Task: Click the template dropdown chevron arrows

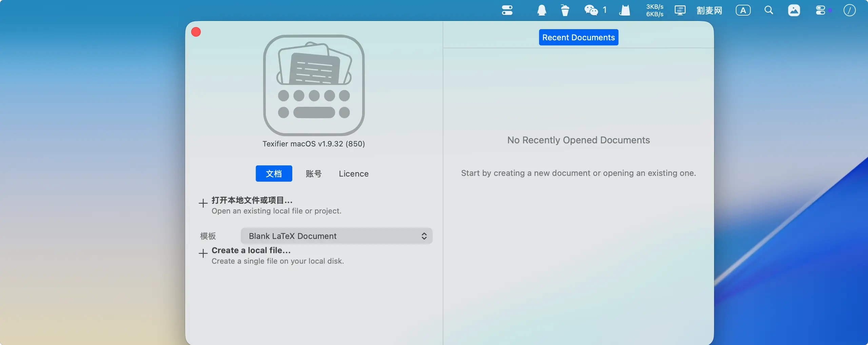Action: pyautogui.click(x=424, y=236)
